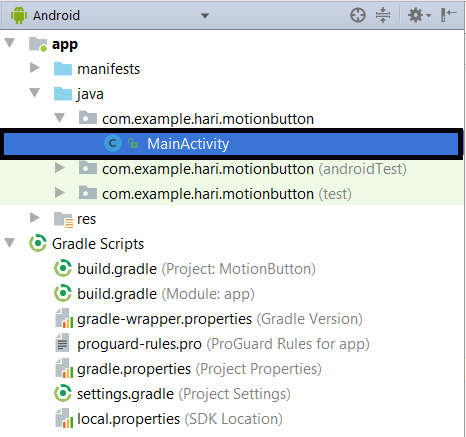Open the gear settings menu
Screen dimensions: 466x437
[419, 15]
